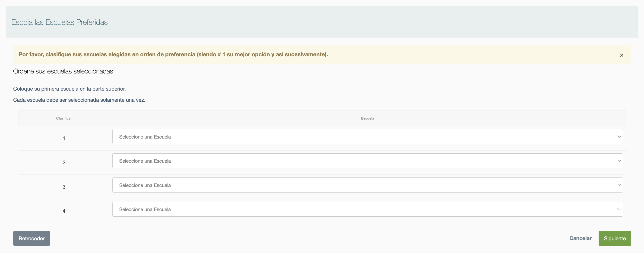Viewport: 644px width, 253px height.
Task: Open the school dropdown for rank 2
Action: 367,161
